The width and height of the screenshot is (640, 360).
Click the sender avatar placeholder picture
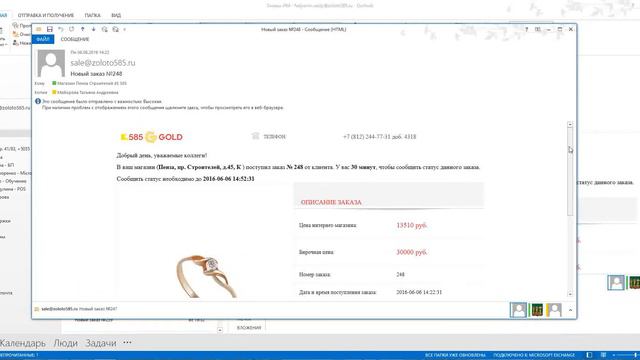(51, 63)
